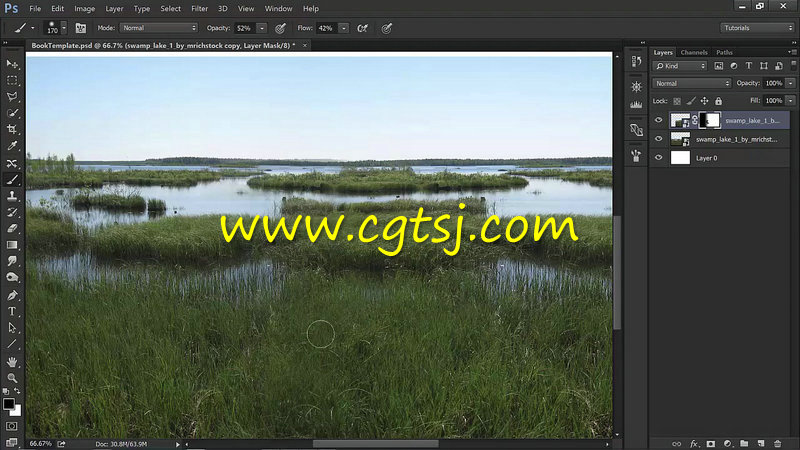Select the Gradient tool

click(12, 245)
